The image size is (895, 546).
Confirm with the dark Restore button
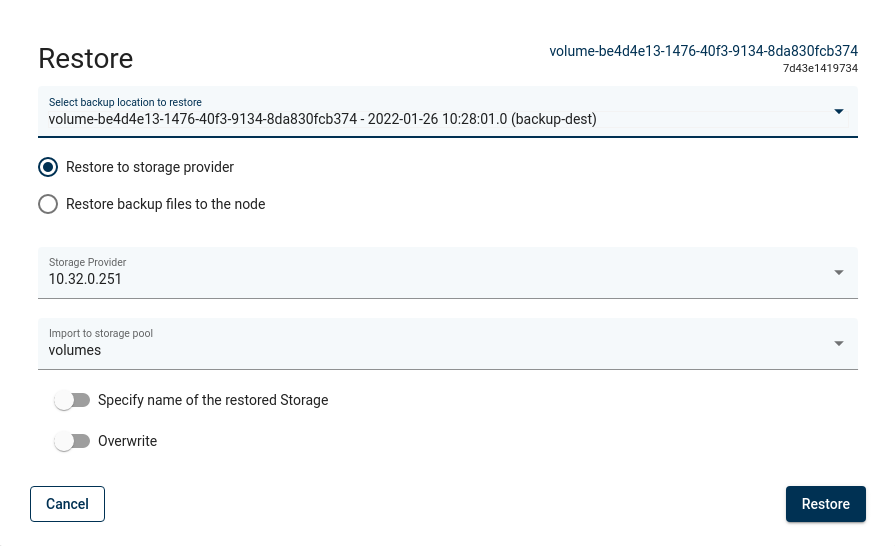click(x=825, y=504)
